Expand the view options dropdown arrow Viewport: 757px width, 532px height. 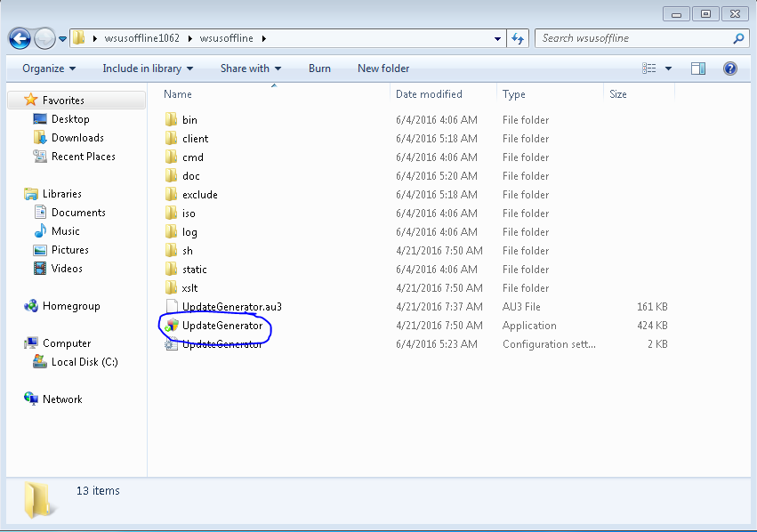point(668,69)
